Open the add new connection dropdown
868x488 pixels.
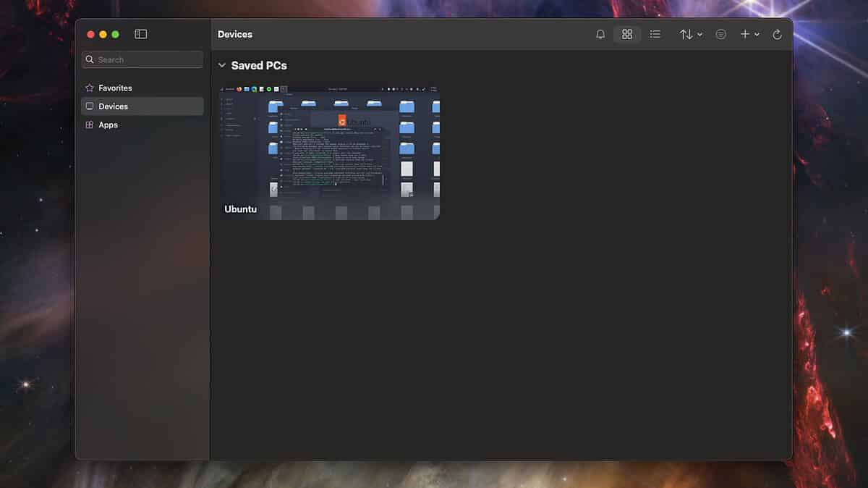tap(751, 34)
